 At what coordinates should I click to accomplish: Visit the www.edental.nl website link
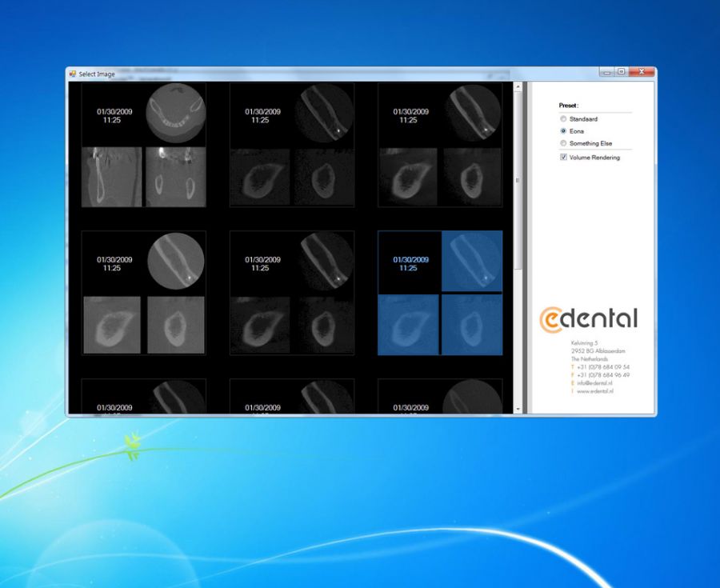coord(595,391)
